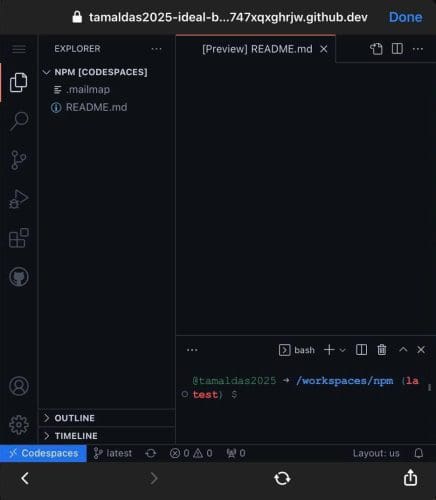Select the bash terminal profile
Image resolution: width=436 pixels, height=500 pixels.
point(297,350)
